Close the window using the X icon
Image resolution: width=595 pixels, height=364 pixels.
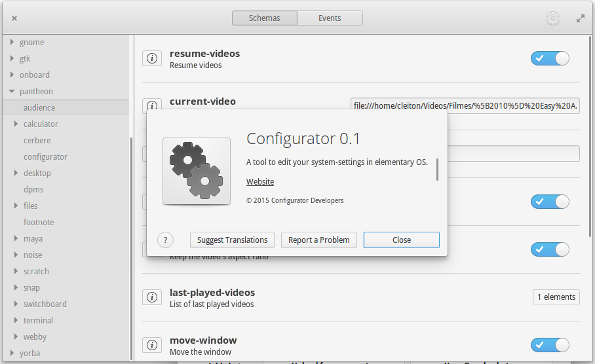tap(14, 18)
